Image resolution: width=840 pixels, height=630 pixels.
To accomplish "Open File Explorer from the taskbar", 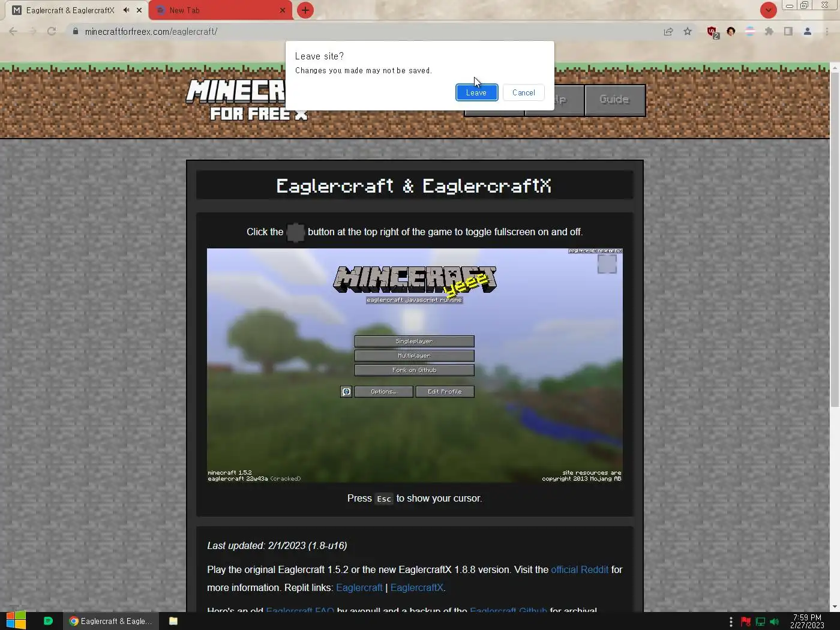I will click(173, 621).
